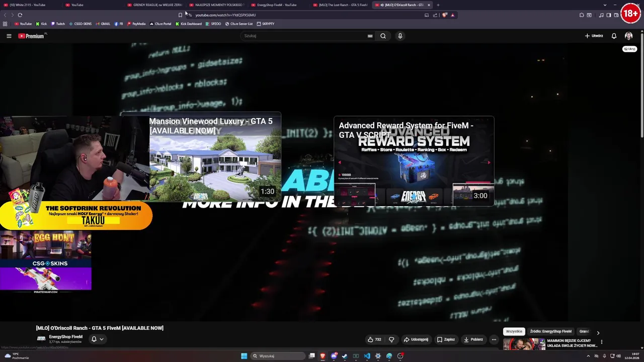Open the on-screen keyboard icon in search box
644x362 pixels.
pos(370,36)
